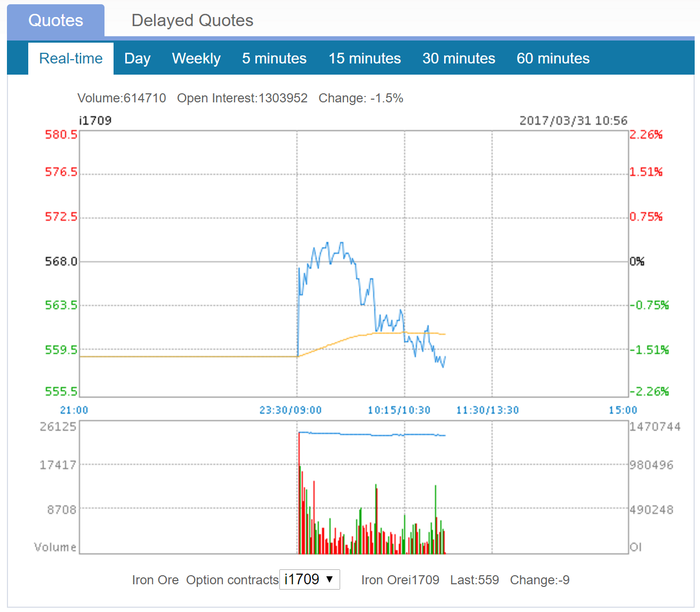Click the 1470744 open interest axis label
This screenshot has height=612, width=700.
(655, 426)
